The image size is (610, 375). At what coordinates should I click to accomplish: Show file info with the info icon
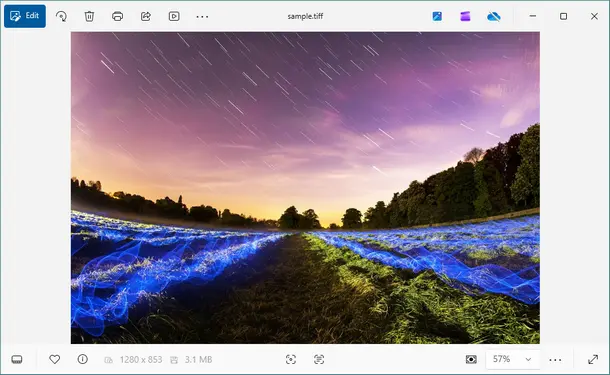(x=82, y=359)
